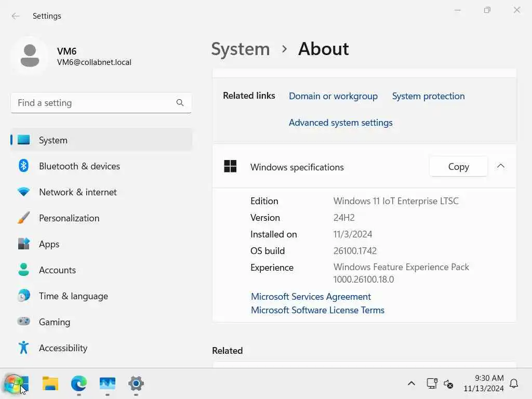Open Microsoft Software License Terms link

(x=317, y=310)
